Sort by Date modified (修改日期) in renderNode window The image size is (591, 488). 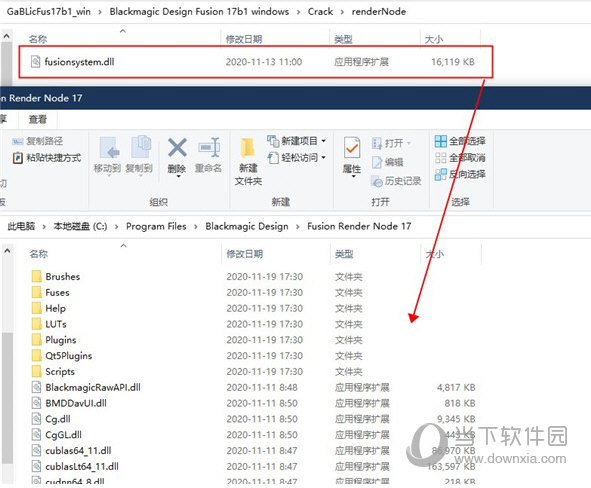(244, 39)
